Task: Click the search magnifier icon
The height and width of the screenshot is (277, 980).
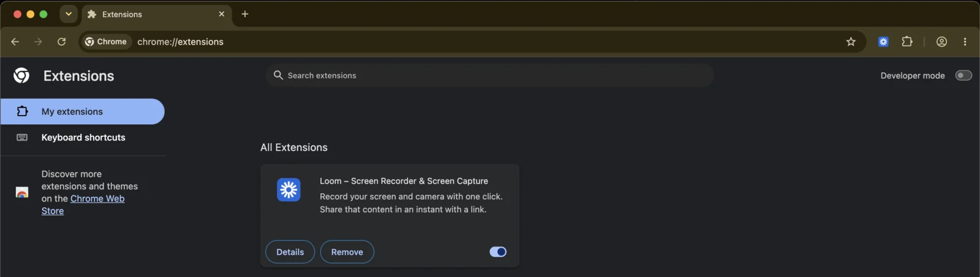Action: (278, 75)
